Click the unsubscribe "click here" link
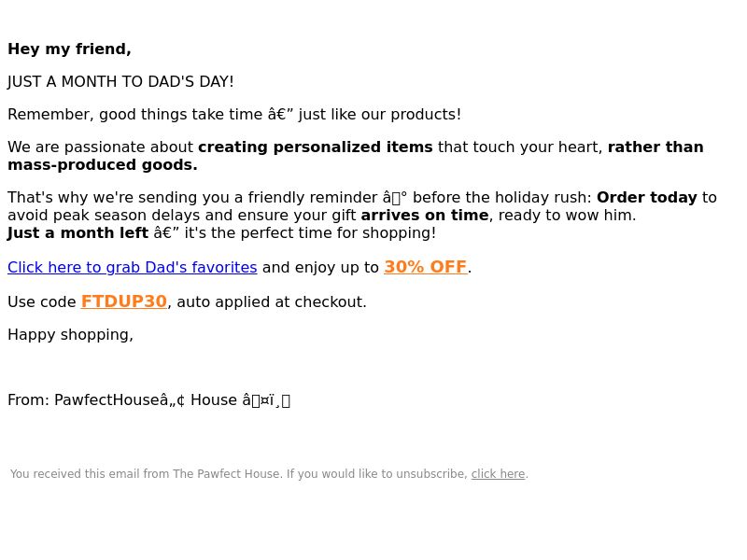 click(x=498, y=474)
